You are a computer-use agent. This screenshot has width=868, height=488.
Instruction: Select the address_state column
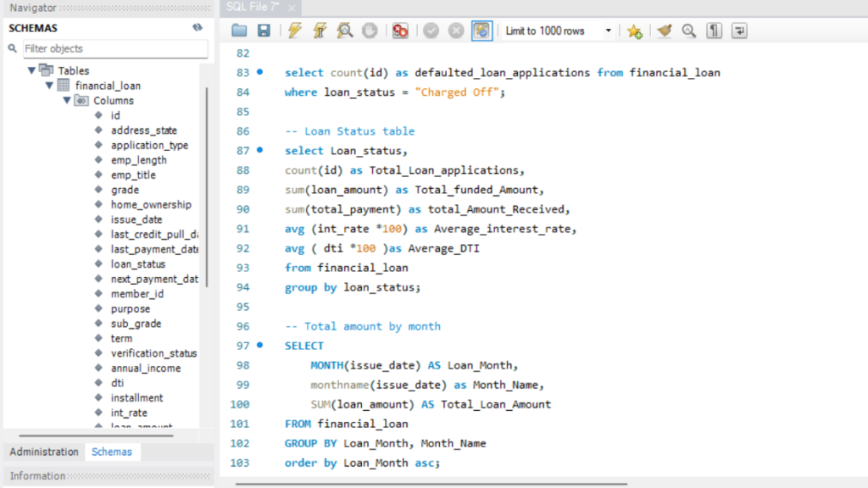pos(144,130)
